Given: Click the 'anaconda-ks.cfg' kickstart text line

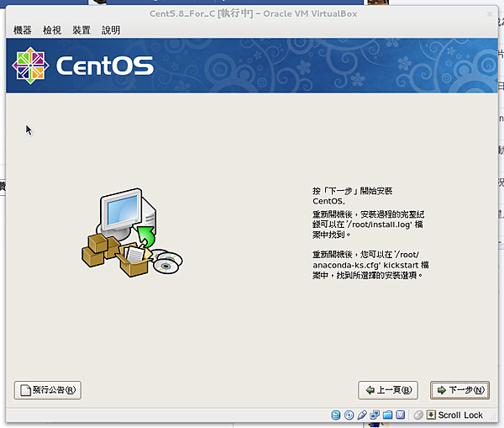Looking at the screenshot, I should click(370, 265).
